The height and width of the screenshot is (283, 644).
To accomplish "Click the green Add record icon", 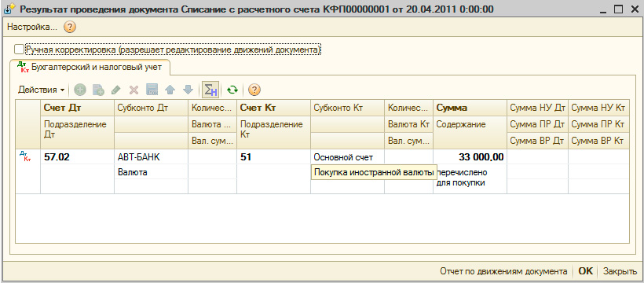I will (x=80, y=90).
